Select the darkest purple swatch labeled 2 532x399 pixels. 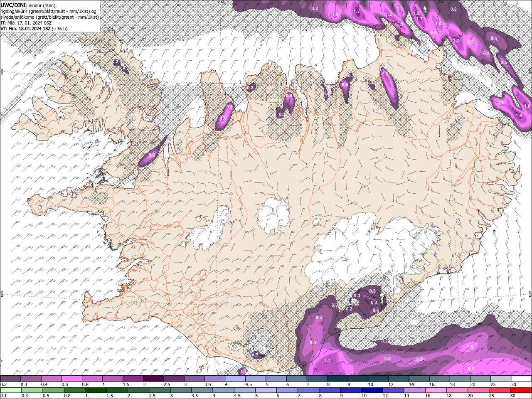(x=153, y=378)
